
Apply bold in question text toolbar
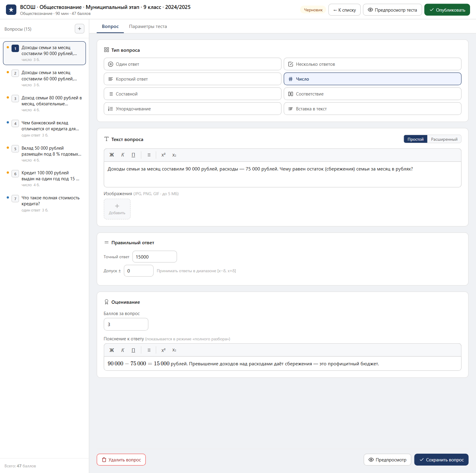(x=112, y=155)
